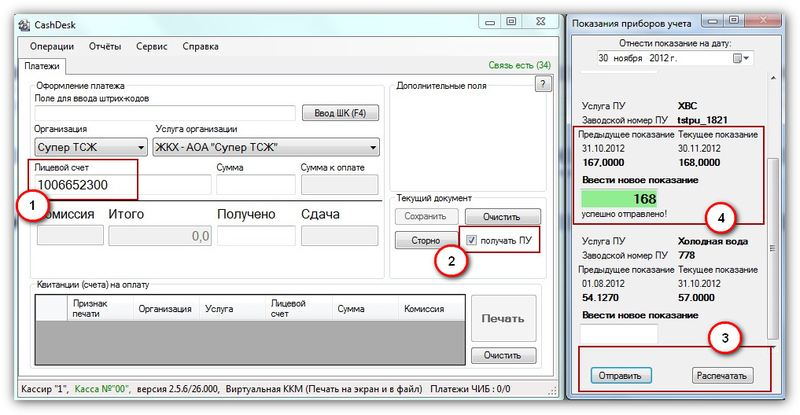Toggle the "получать ПУ" checkbox
Image resolution: width=800 pixels, height=415 pixels.
click(x=472, y=239)
